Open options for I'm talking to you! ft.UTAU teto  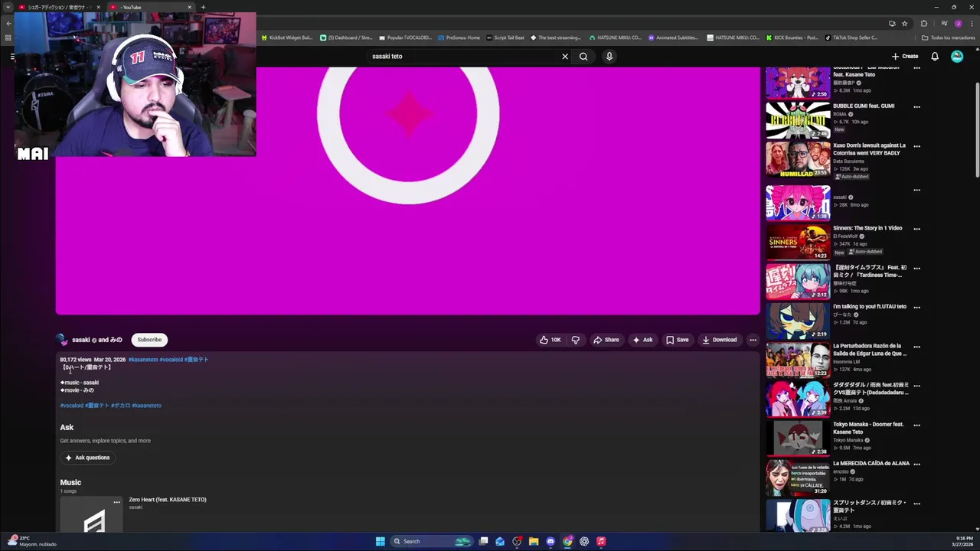click(916, 308)
